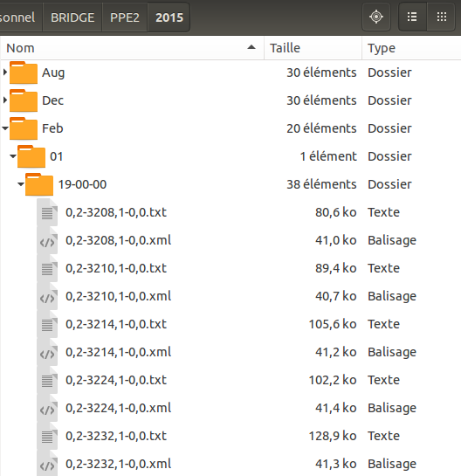Collapse the Feb folder tree arrow
This screenshot has width=461, height=476.
5,128
